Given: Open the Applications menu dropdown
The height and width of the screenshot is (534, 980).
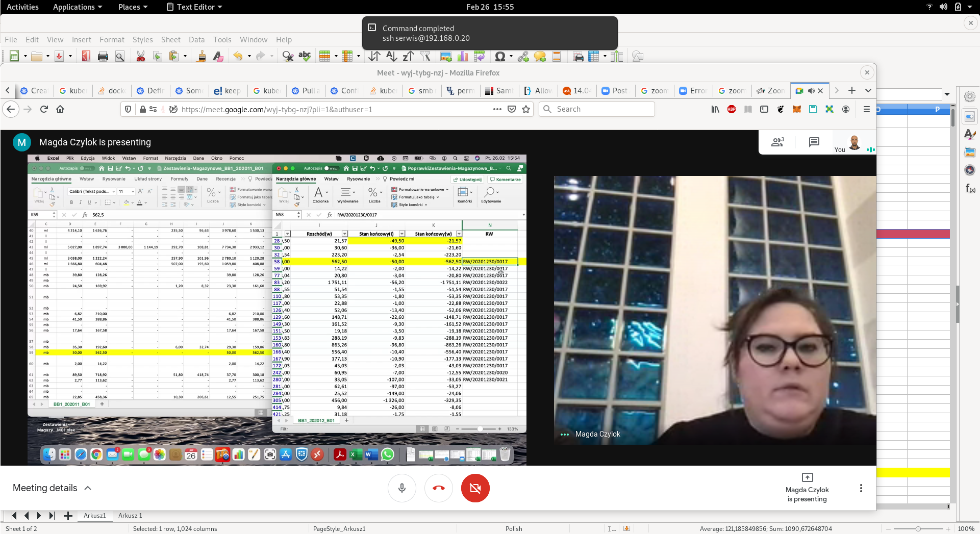Looking at the screenshot, I should coord(78,7).
